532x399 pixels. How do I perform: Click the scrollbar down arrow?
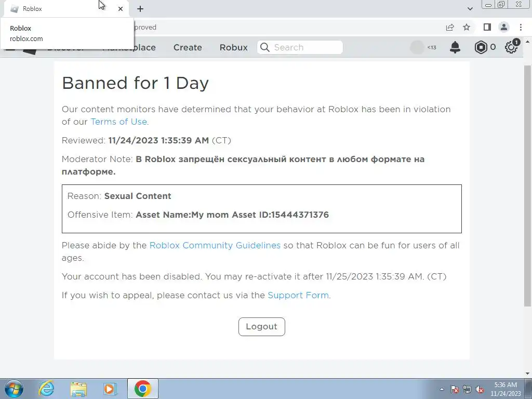(528, 374)
